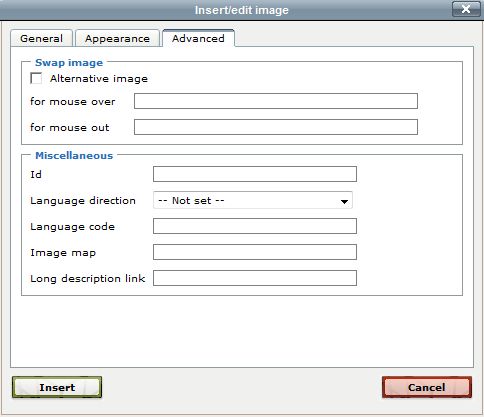Cancel the Insert/edit image dialog

(x=427, y=387)
